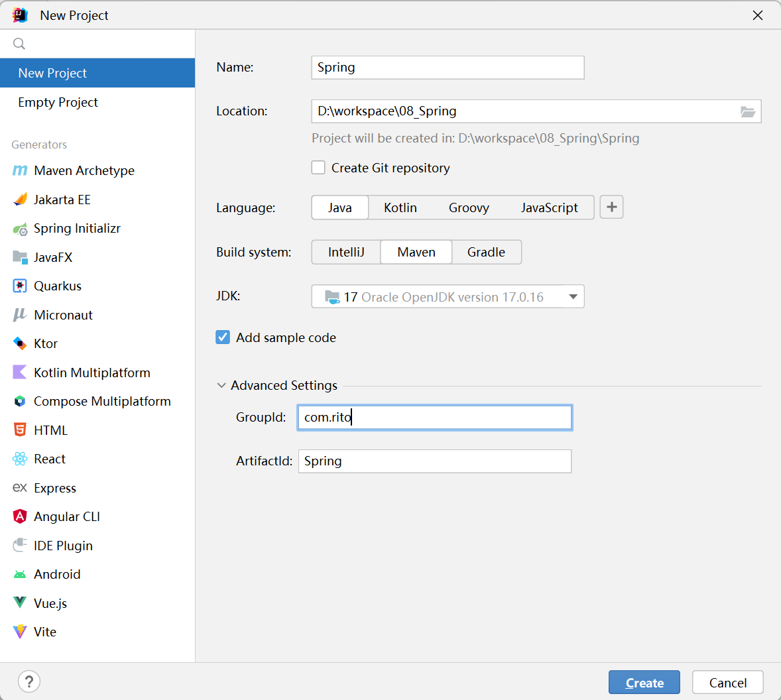Select Kotlin as the language
This screenshot has height=700, width=781.
400,207
